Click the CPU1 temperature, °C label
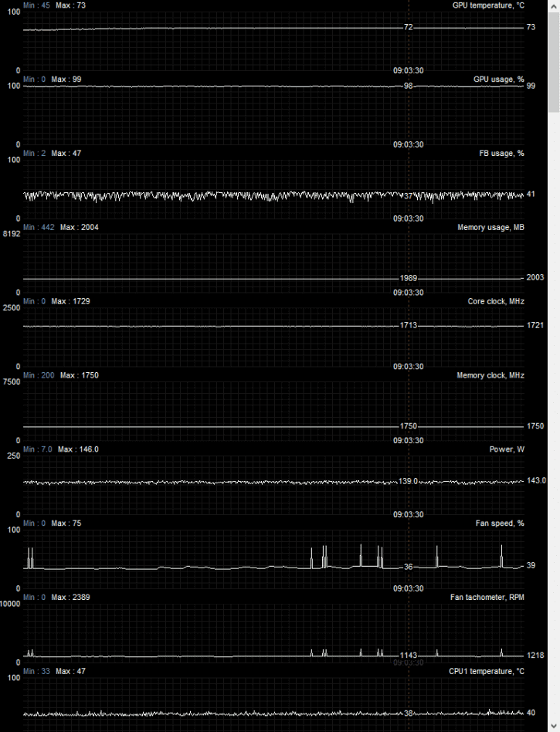The height and width of the screenshot is (732, 560). 486,671
